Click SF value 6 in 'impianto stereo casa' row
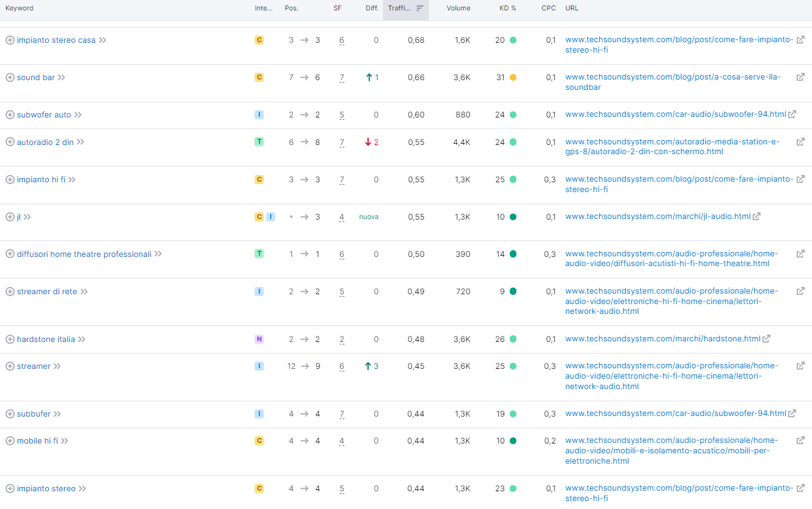The height and width of the screenshot is (509, 812). [x=341, y=40]
